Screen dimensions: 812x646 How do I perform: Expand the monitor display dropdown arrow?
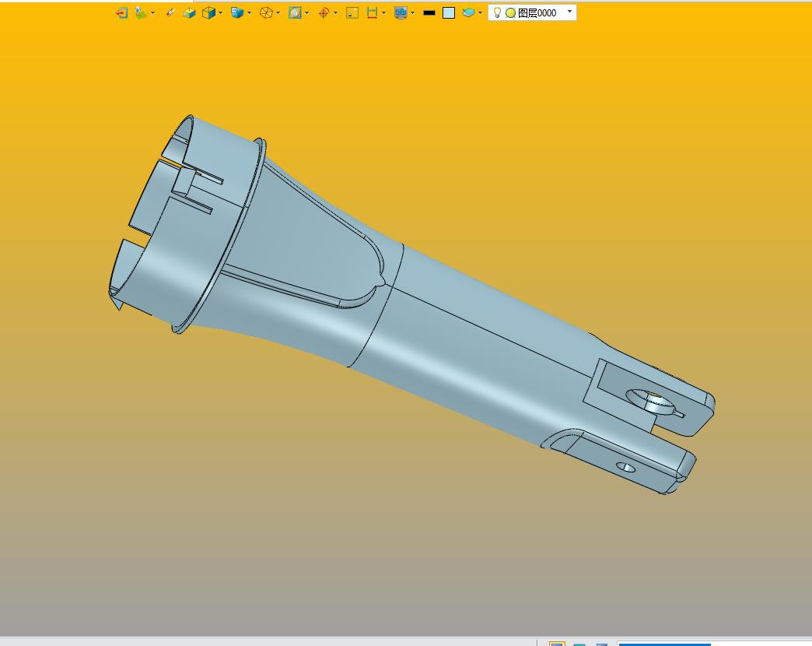point(413,13)
